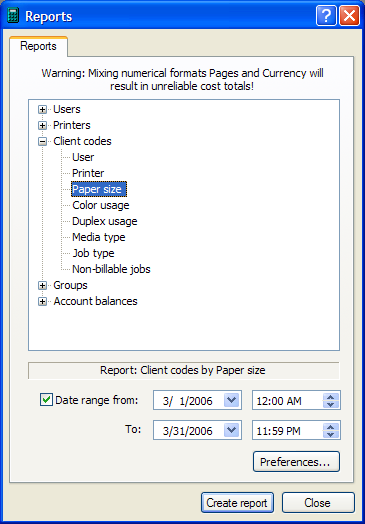Expand the Account balances tree node
This screenshot has width=365, height=524.
click(x=42, y=302)
